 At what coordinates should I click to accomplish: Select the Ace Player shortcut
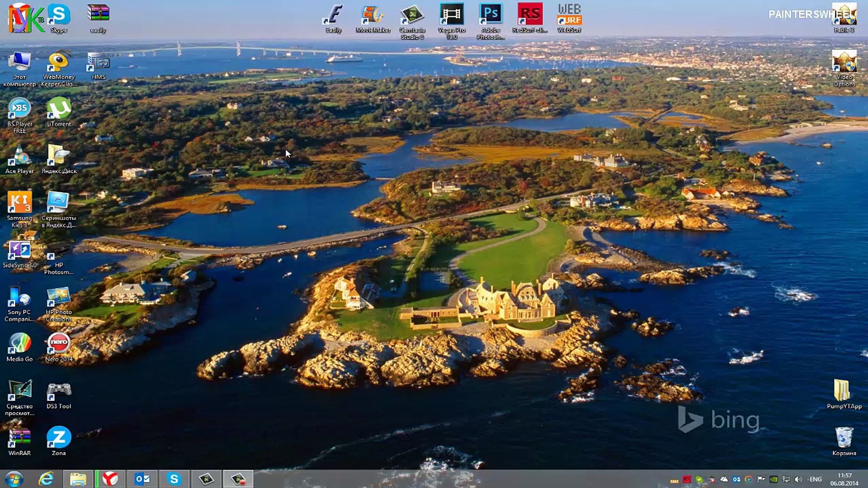[x=19, y=159]
